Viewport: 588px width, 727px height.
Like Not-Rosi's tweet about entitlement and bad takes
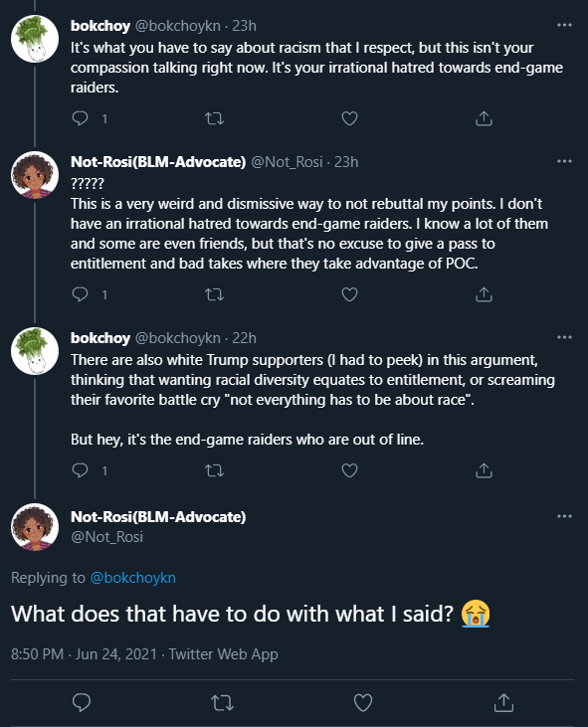pos(349,294)
